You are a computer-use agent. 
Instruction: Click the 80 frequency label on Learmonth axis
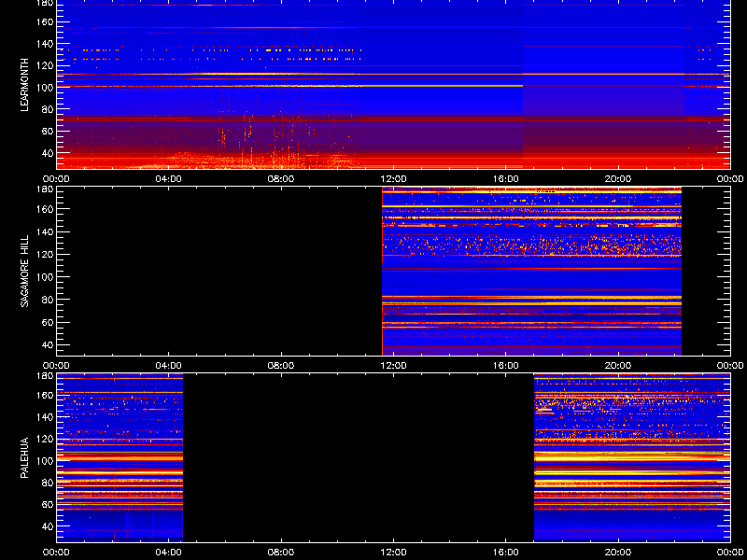click(x=47, y=109)
